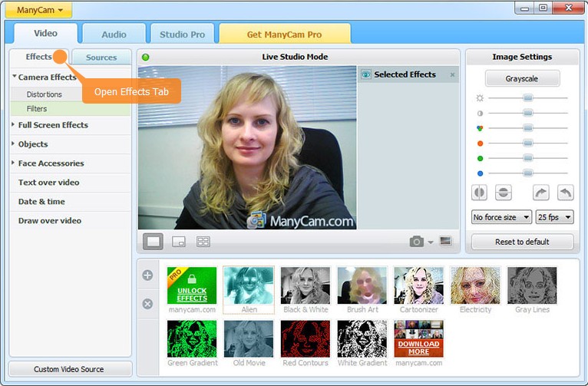This screenshot has width=588, height=386.
Task: Open fullscreen preview icon beside the camera
Action: [445, 241]
